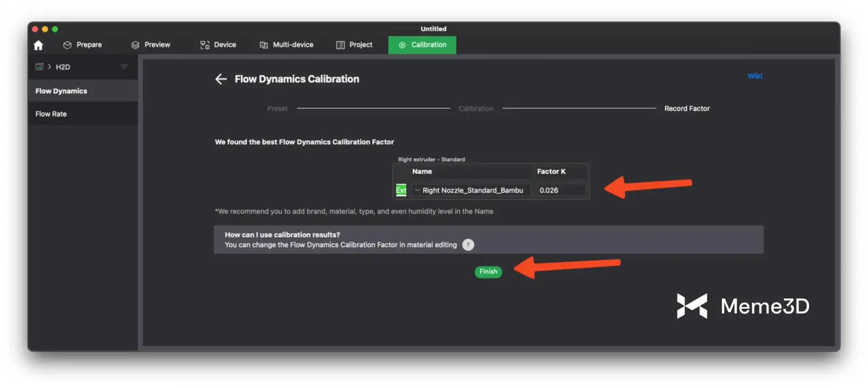Click the question mark help icon

468,245
